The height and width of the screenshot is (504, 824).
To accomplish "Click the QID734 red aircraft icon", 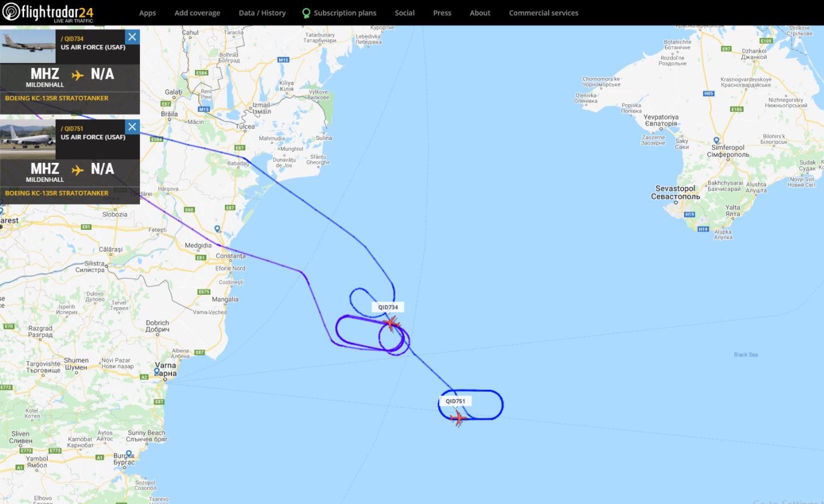I will pos(392,324).
